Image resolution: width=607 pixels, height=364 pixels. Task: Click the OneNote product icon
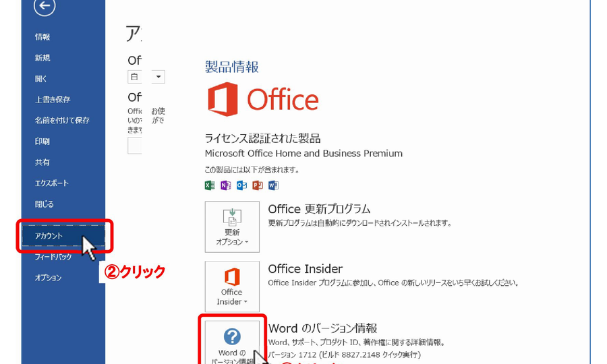[x=226, y=185]
